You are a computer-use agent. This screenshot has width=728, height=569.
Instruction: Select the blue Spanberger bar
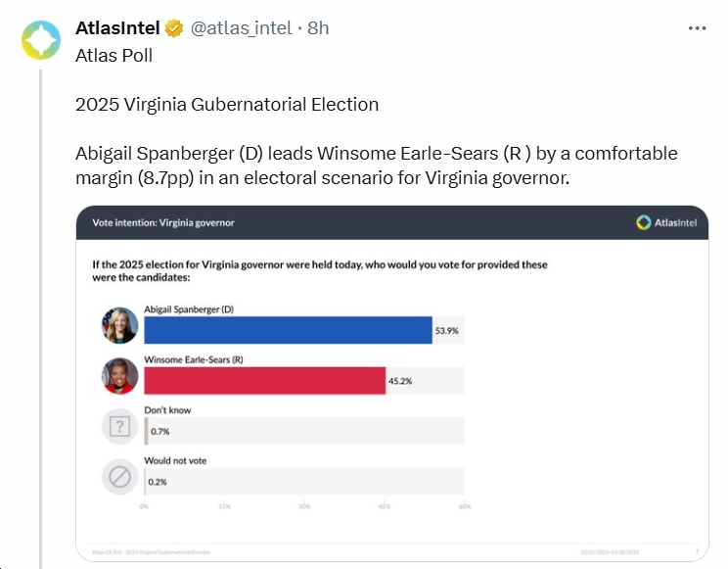pos(288,330)
